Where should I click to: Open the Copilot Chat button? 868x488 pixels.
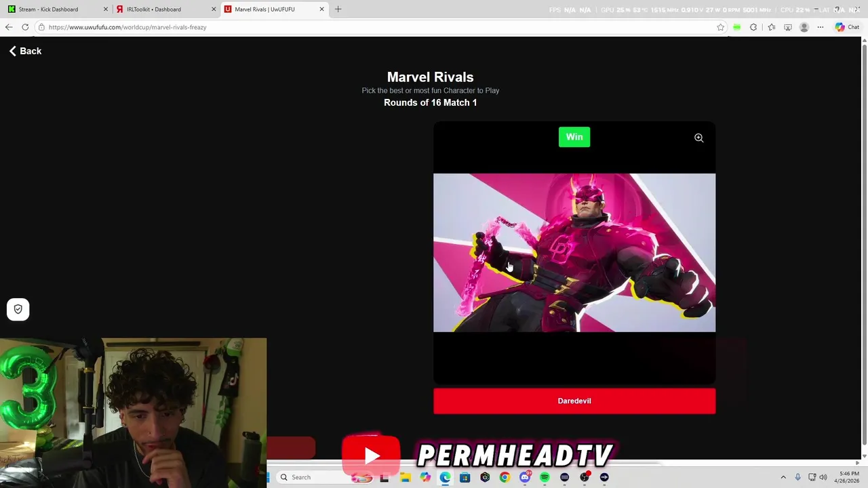tap(847, 27)
